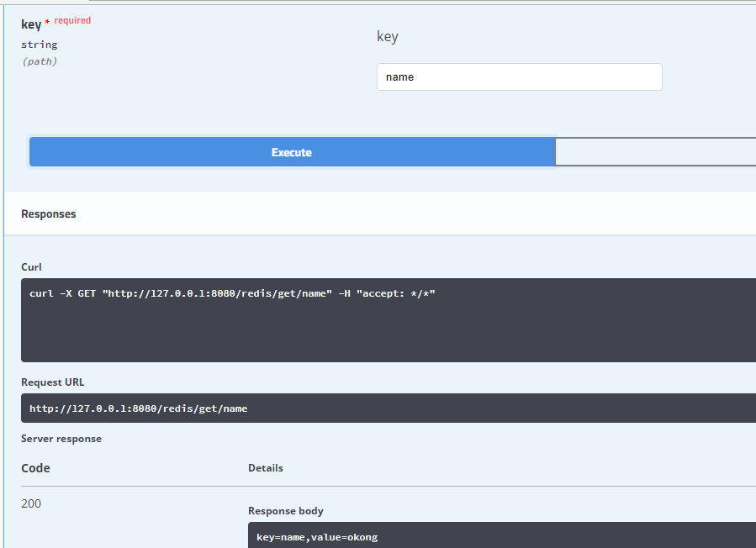Click the Request URL heading
The width and height of the screenshot is (756, 548).
52,382
